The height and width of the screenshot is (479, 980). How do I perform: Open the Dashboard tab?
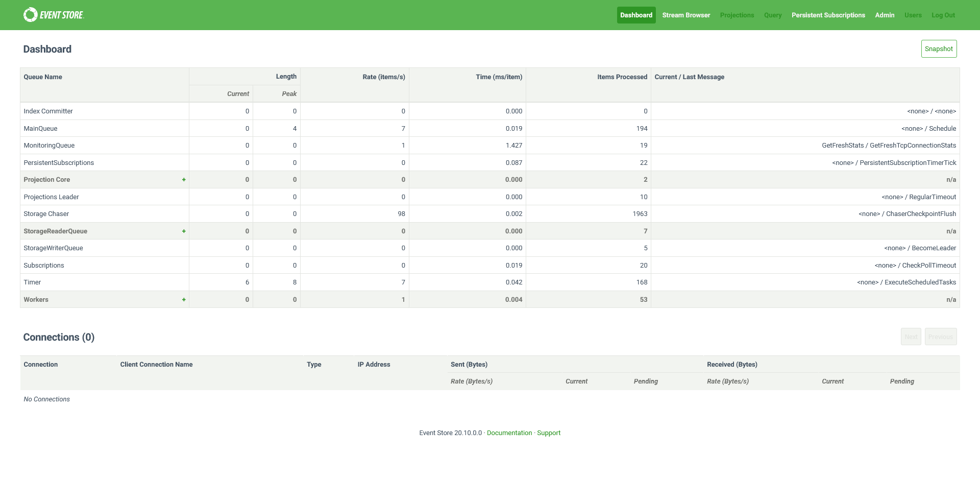(x=636, y=15)
